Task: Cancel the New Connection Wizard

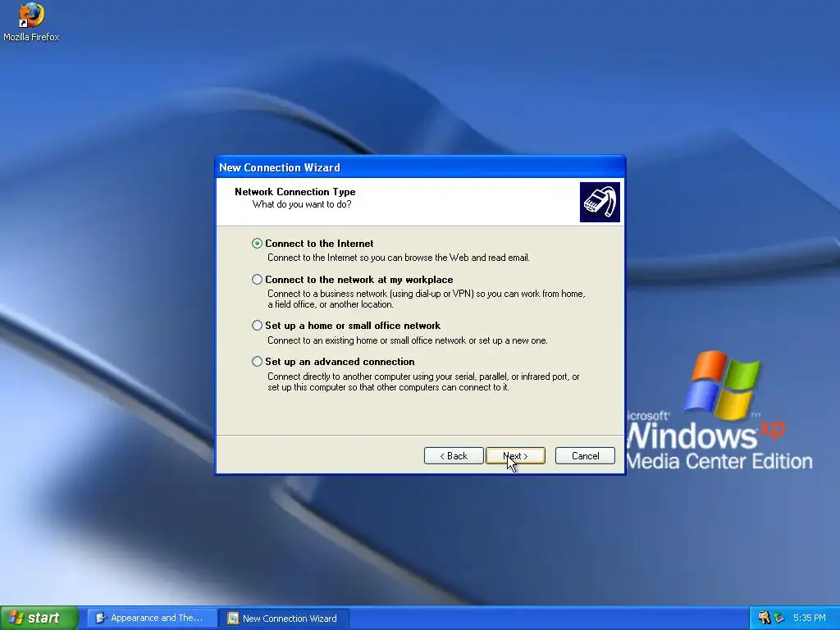Action: (585, 456)
